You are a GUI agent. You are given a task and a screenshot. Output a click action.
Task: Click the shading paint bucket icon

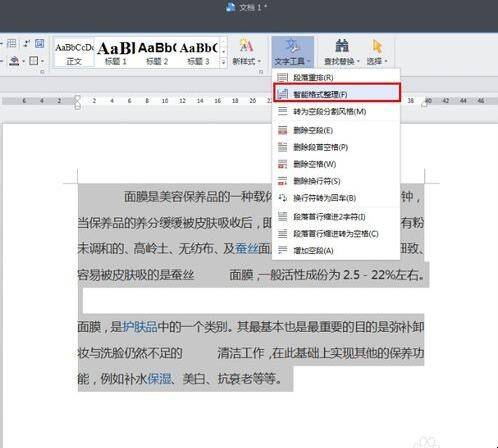point(14,61)
